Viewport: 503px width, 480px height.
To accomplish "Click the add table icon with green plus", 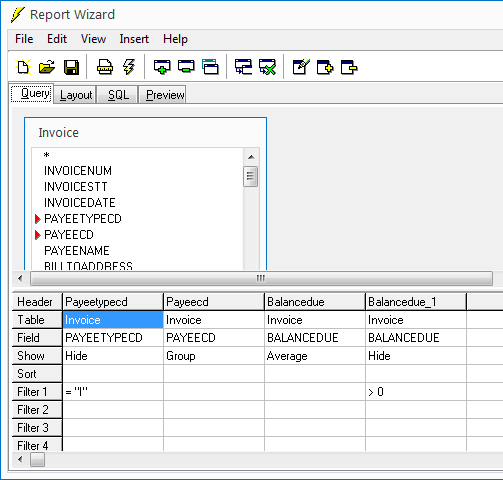I will (162, 67).
